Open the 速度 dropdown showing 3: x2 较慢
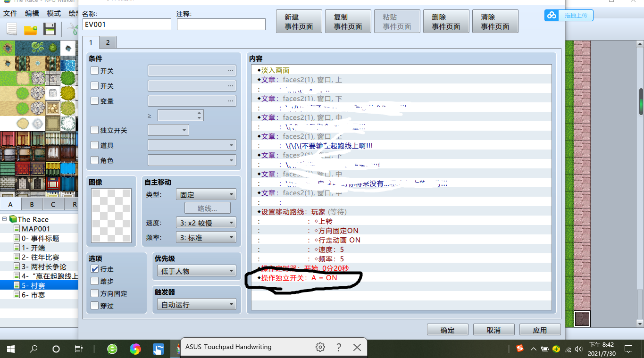 206,223
